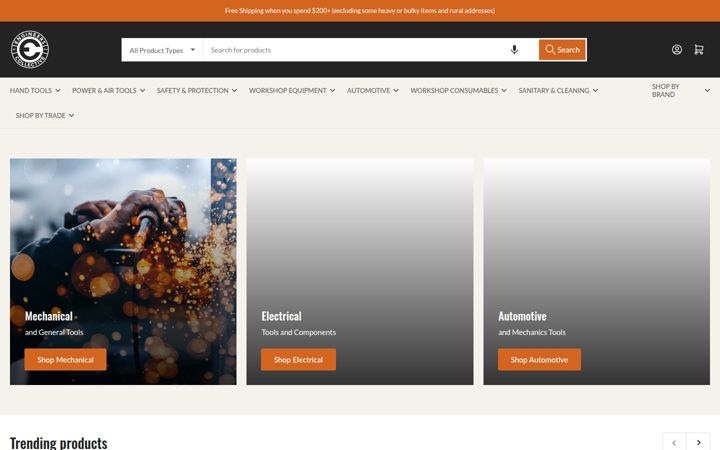Expand Hand Tools menu
Image resolution: width=720 pixels, height=450 pixels.
[x=35, y=90]
